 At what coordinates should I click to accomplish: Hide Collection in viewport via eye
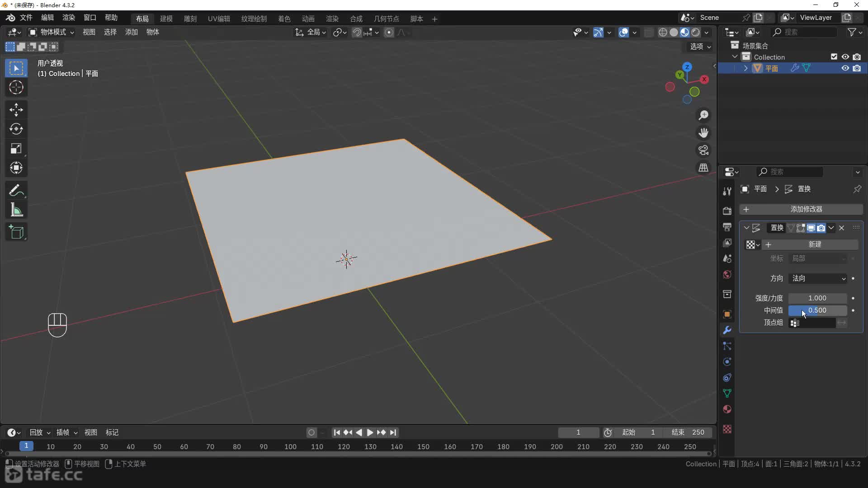tap(845, 57)
